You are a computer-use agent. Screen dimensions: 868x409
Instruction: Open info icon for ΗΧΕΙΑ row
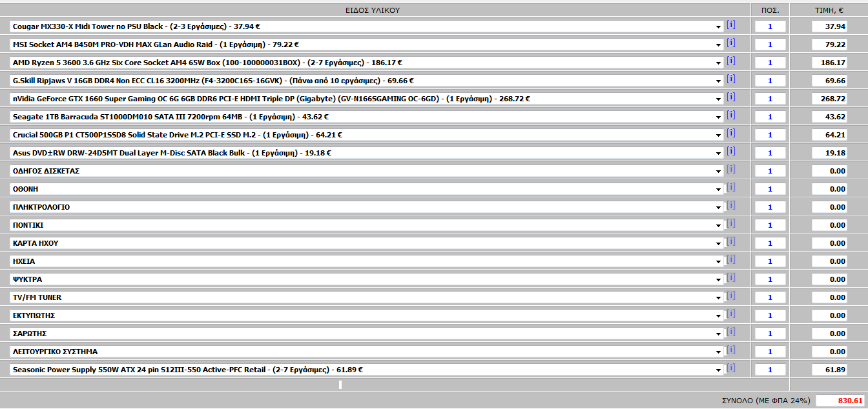pyautogui.click(x=730, y=260)
